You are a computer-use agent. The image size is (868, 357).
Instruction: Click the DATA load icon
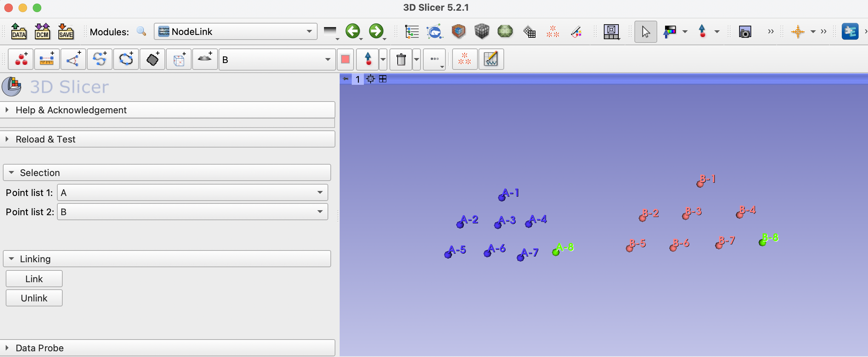click(x=19, y=31)
